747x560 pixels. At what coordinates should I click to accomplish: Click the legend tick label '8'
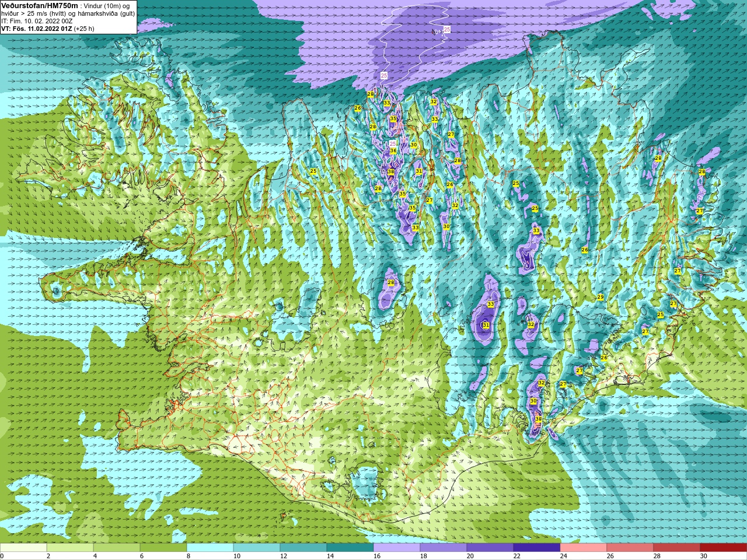tap(189, 556)
